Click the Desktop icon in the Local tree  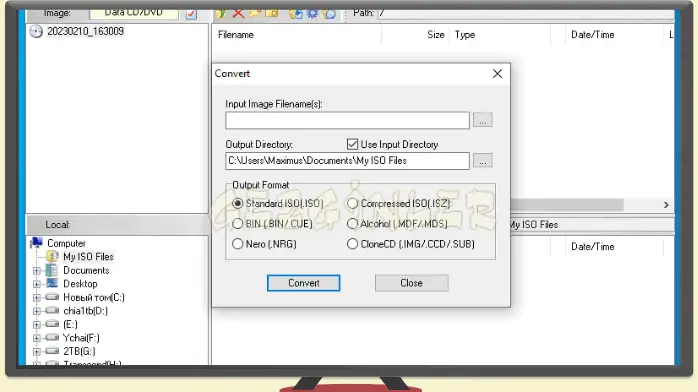click(52, 283)
